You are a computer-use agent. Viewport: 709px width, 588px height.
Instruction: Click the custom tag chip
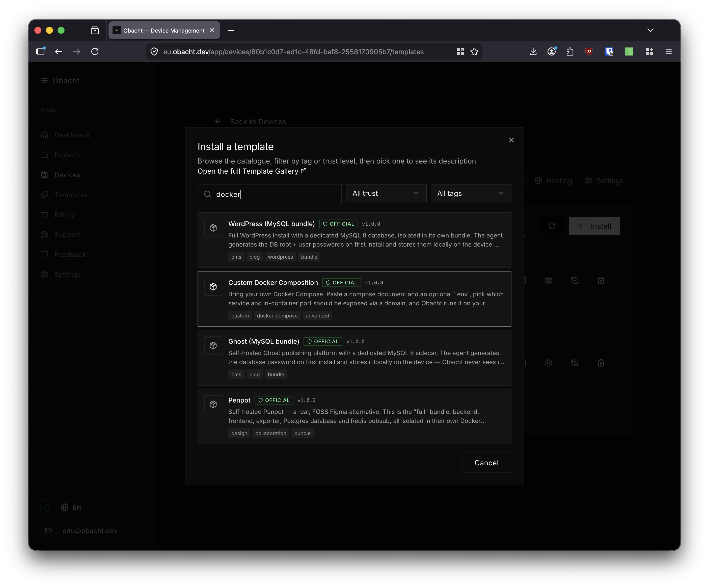coord(240,315)
